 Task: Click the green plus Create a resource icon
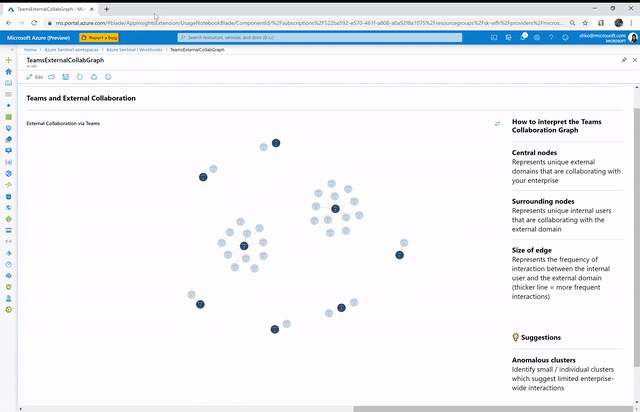(x=8, y=60)
